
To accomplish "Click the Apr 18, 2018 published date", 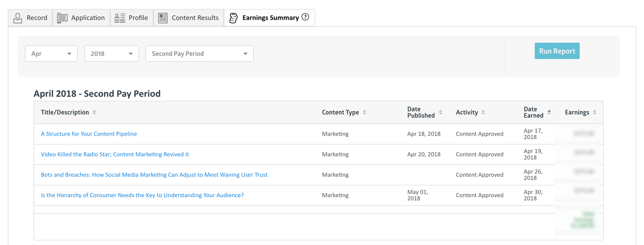I will (424, 134).
